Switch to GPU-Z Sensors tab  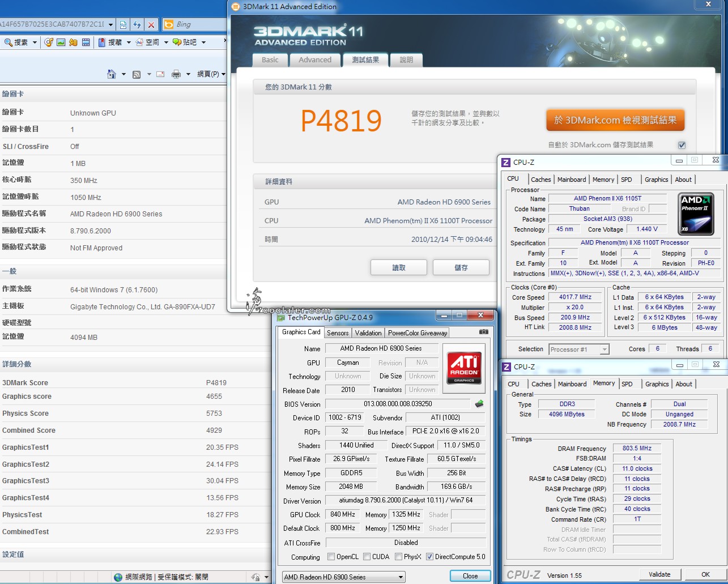338,333
